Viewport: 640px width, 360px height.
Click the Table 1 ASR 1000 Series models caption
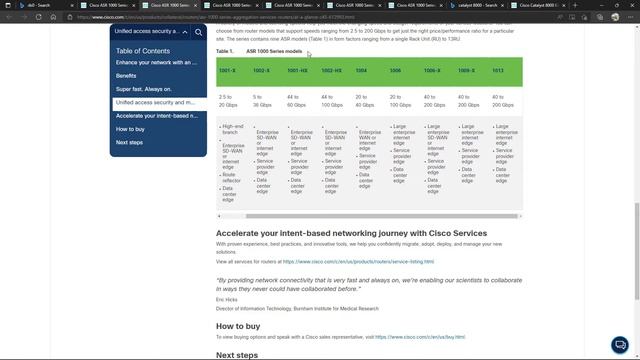tap(259, 51)
